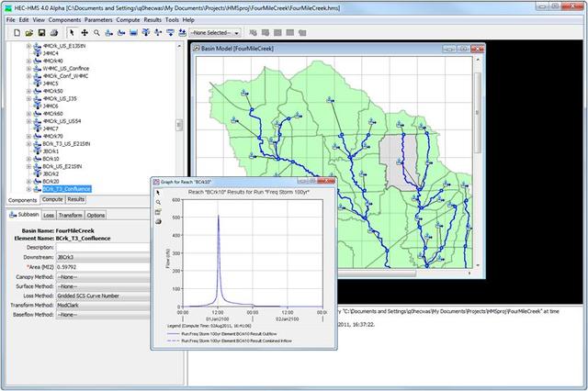Click the New Project toolbar icon
This screenshot has width=588, height=391.
pos(17,33)
